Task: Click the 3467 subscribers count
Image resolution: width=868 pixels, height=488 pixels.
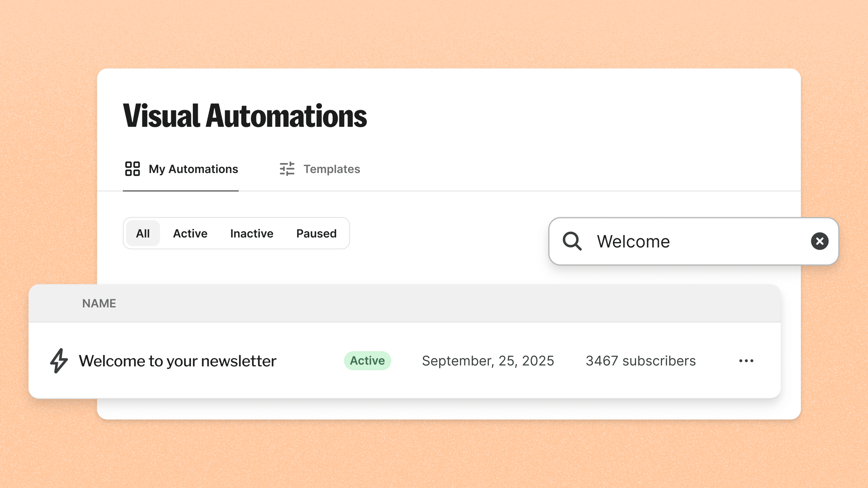Action: 641,360
